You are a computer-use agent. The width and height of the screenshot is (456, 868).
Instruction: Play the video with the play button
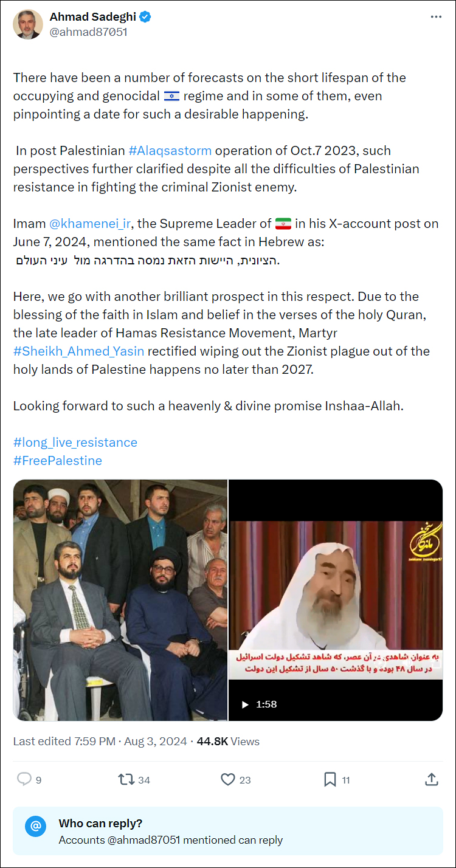click(x=246, y=704)
